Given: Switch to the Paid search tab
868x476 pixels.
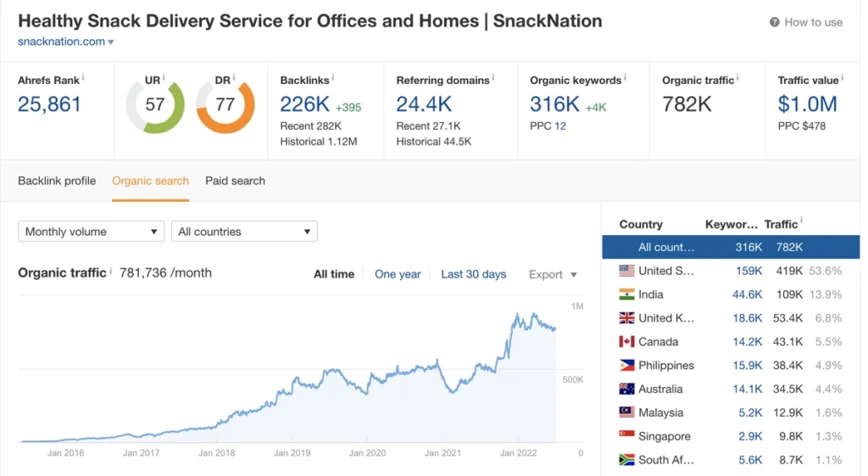Looking at the screenshot, I should tap(235, 181).
